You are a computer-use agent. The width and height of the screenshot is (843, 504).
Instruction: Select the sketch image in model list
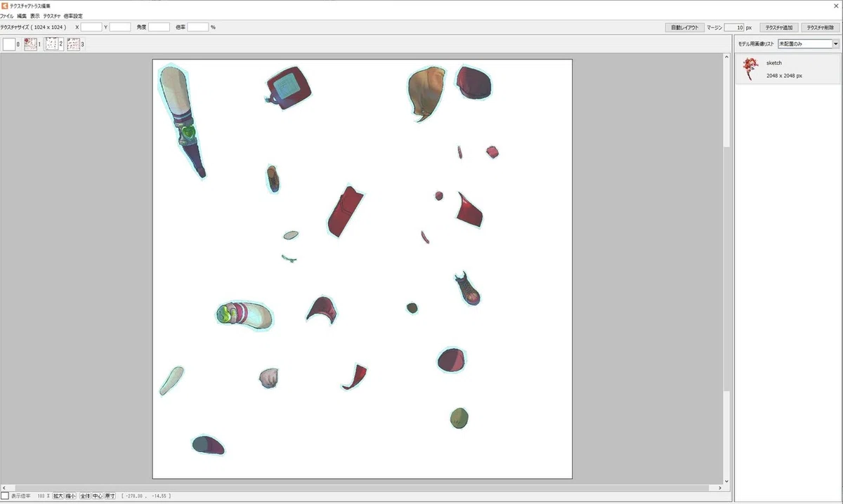pos(788,69)
